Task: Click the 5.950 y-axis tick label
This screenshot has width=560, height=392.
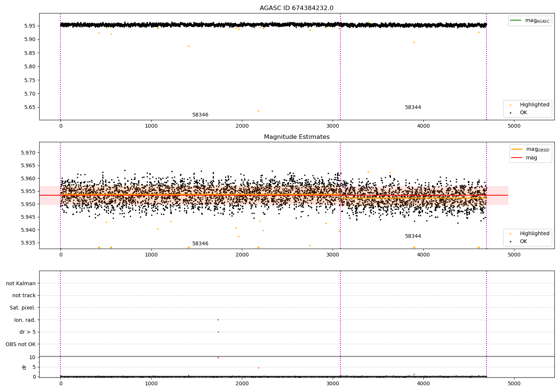Action: (28, 204)
